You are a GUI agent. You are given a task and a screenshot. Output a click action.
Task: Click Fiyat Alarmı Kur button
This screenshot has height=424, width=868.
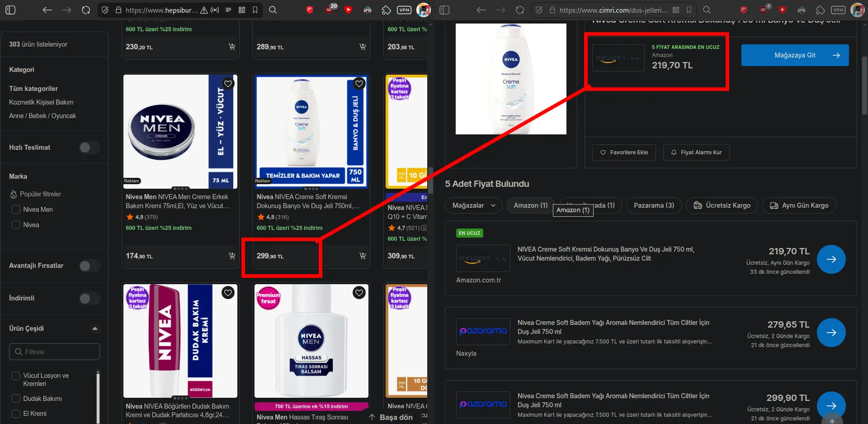click(x=696, y=152)
